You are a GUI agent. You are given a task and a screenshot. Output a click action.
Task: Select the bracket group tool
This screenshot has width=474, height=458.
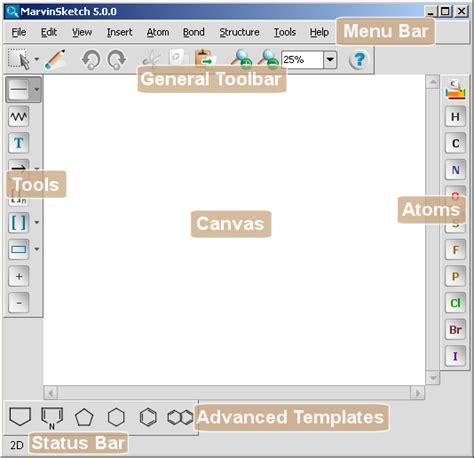[19, 223]
